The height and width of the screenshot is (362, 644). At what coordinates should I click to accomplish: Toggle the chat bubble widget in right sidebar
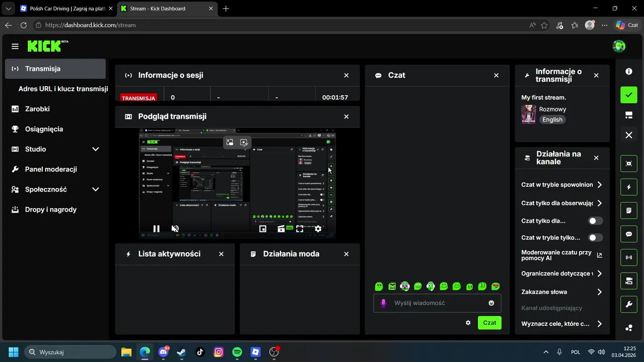tap(629, 234)
